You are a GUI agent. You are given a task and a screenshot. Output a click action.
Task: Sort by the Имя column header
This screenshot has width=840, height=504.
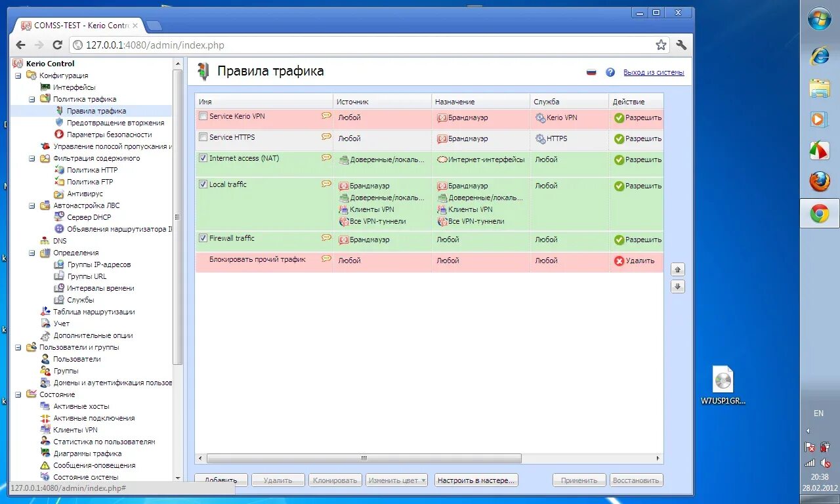(x=264, y=102)
